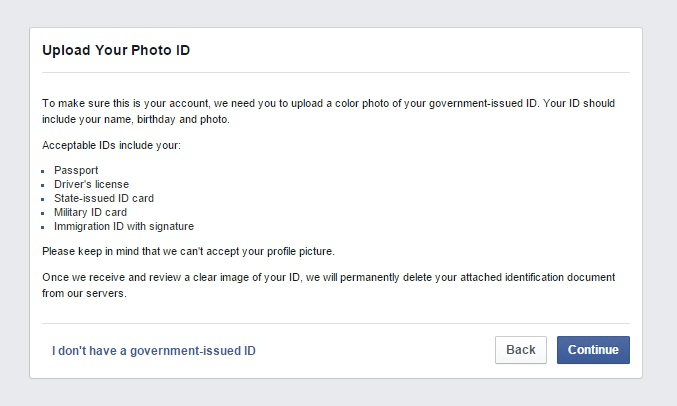Open "I don't have a government-issued ID" link
The height and width of the screenshot is (406, 677).
(x=153, y=351)
